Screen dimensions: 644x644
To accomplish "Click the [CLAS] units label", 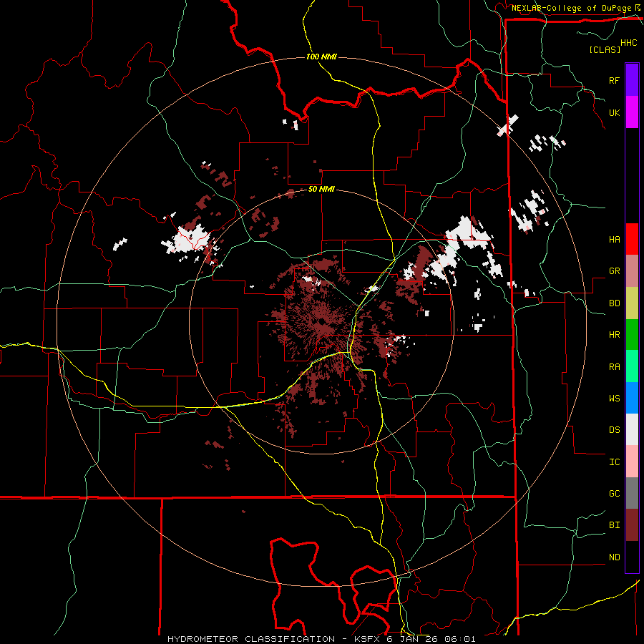I will (x=605, y=49).
